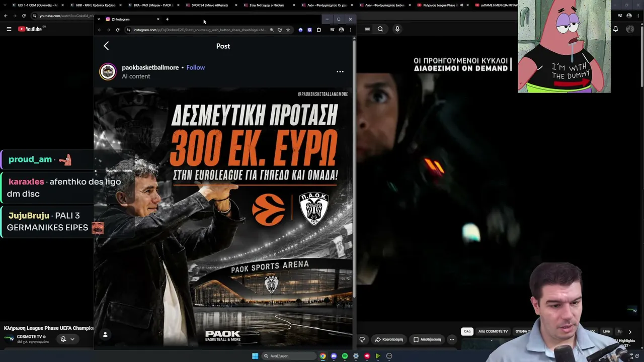Filter by Από COSMOTE TV chip

pyautogui.click(x=493, y=331)
